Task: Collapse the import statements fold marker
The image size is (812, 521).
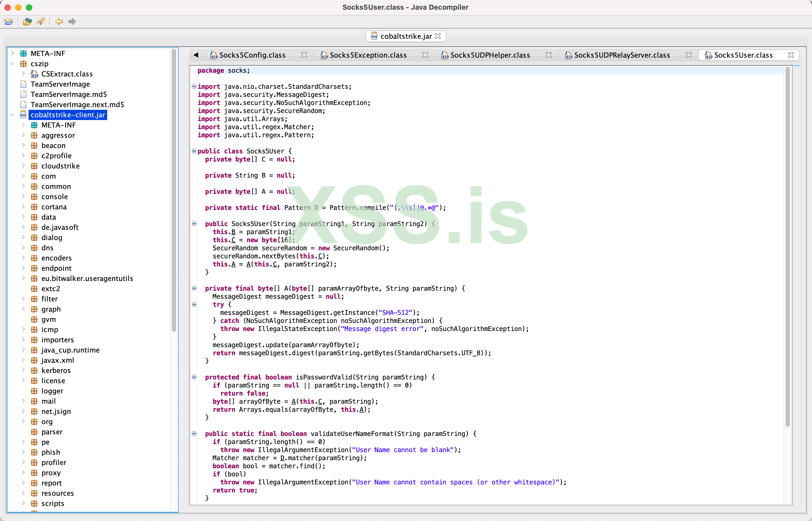Action: tap(194, 87)
